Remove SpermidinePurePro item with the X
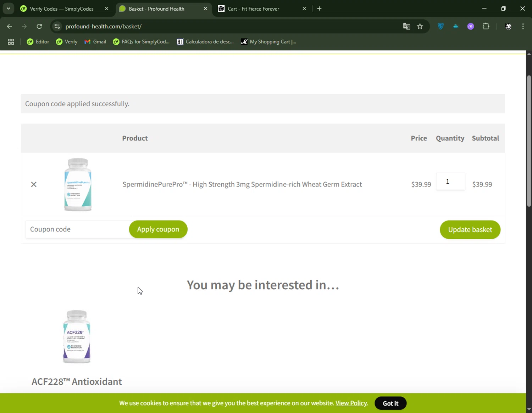The width and height of the screenshot is (532, 413). (34, 184)
